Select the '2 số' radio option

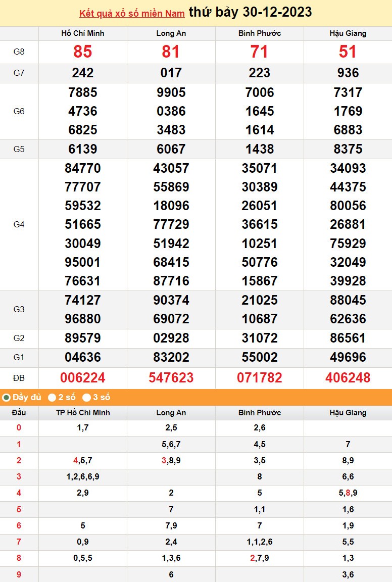(52, 398)
